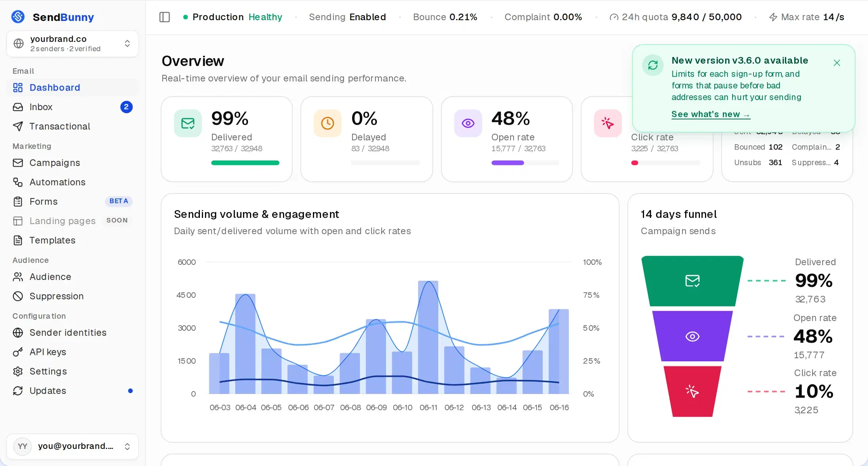868x466 pixels.
Task: Click the SendBunny logo icon
Action: click(18, 17)
